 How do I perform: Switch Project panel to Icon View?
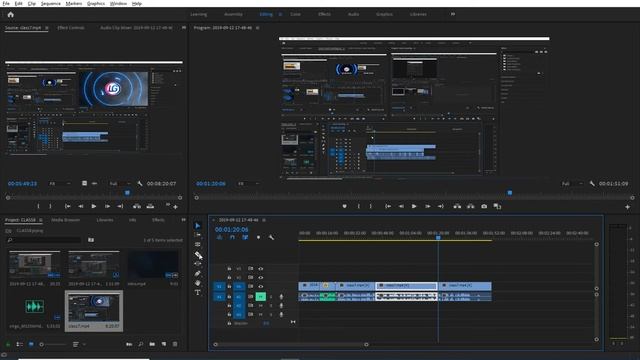pos(31,344)
